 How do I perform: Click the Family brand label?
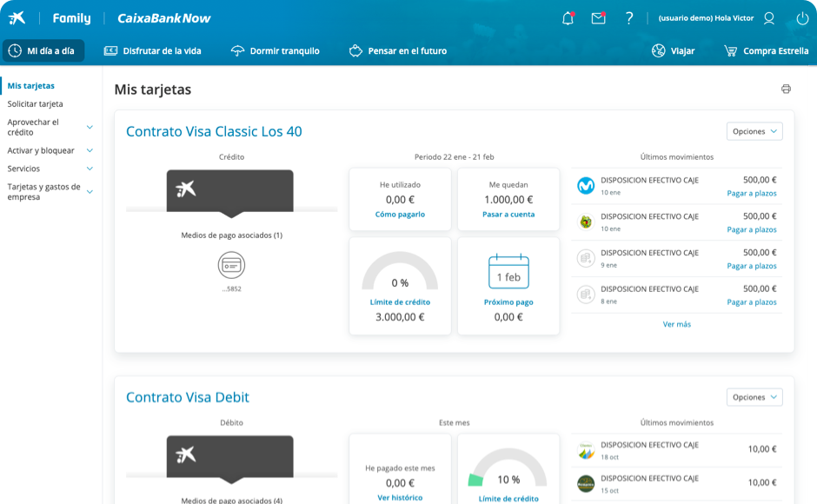[72, 18]
